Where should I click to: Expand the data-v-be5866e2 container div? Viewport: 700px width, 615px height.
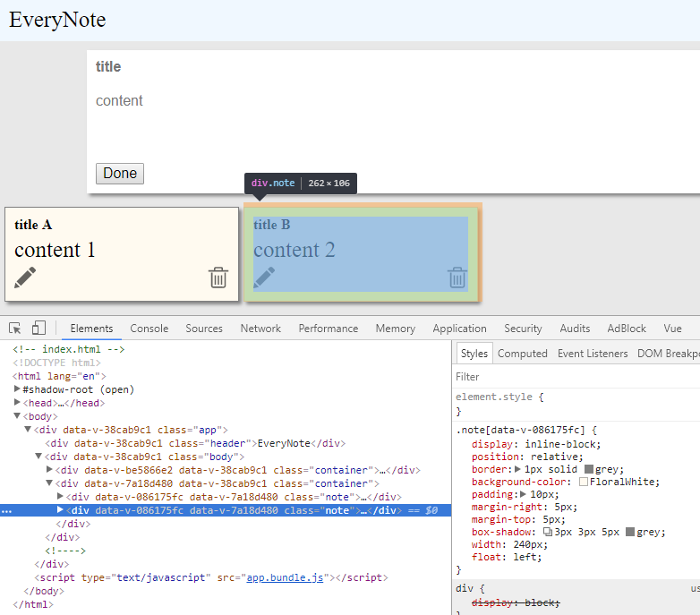pyautogui.click(x=49, y=469)
